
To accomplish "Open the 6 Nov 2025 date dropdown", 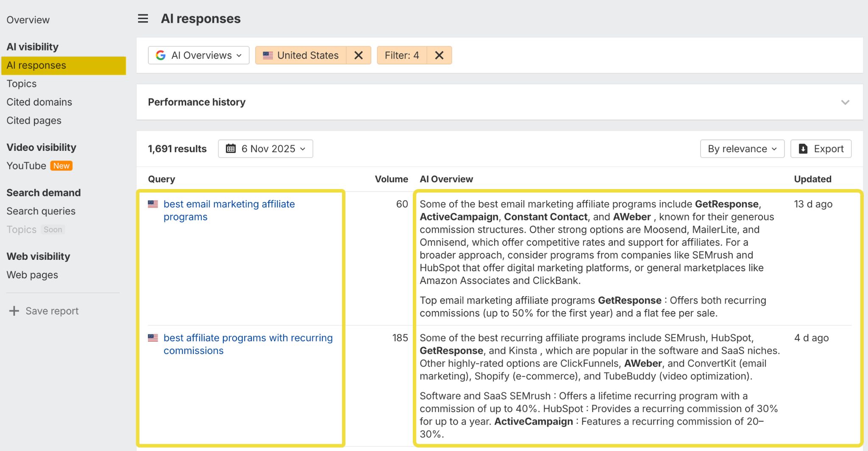I will coord(266,149).
